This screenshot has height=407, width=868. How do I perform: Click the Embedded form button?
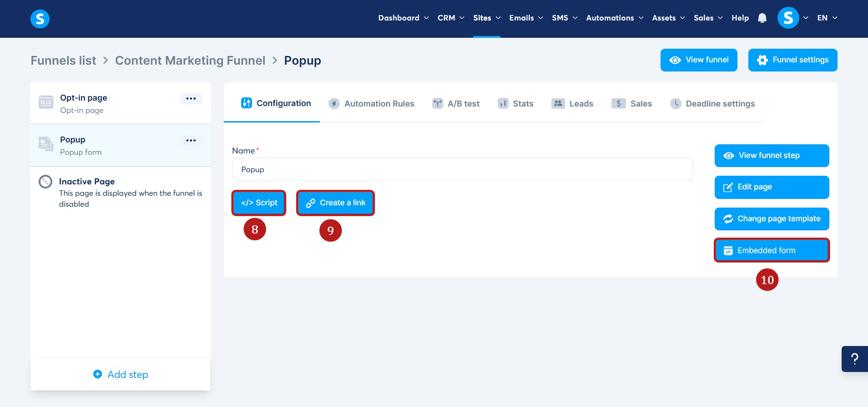click(772, 250)
